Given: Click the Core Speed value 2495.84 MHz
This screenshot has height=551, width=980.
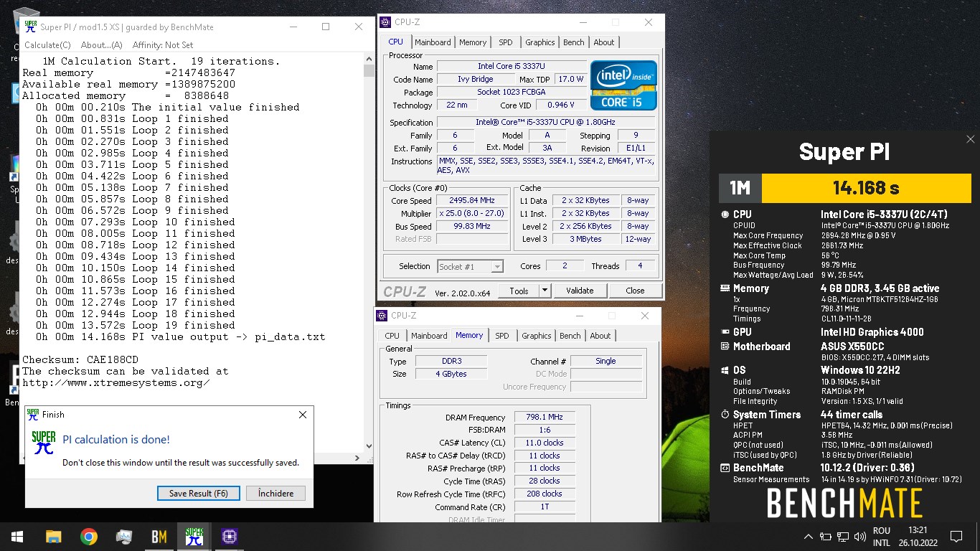Looking at the screenshot, I should 471,201.
